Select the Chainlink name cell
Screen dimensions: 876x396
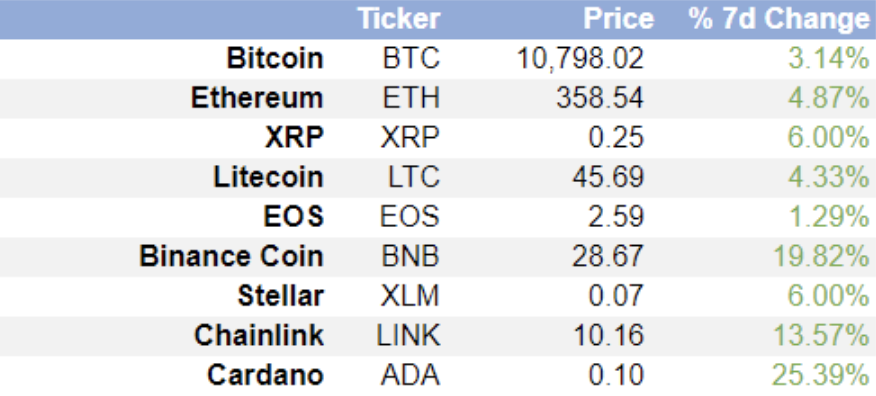pyautogui.click(x=259, y=336)
